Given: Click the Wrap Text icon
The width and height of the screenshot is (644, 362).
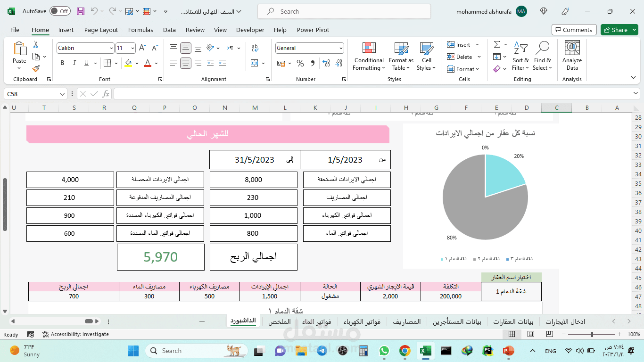Looking at the screenshot, I should click(255, 48).
